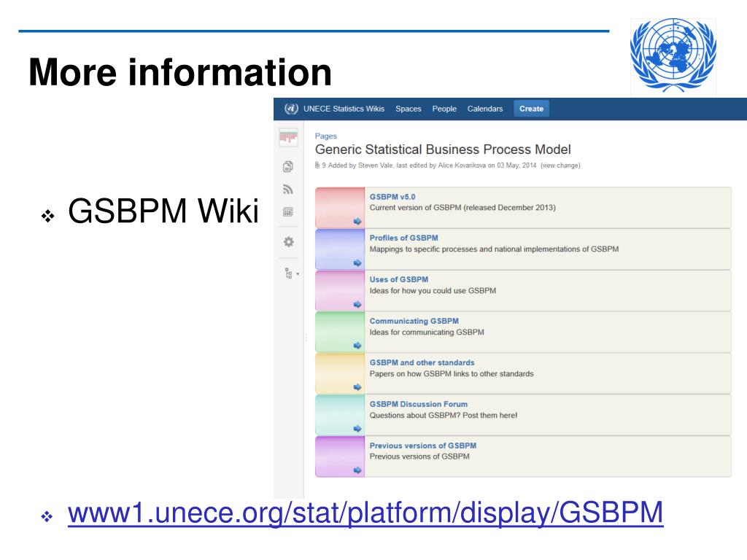Click arrow icon on Uses of GSBPM card
This screenshot has width=747, height=560.
pos(357,304)
